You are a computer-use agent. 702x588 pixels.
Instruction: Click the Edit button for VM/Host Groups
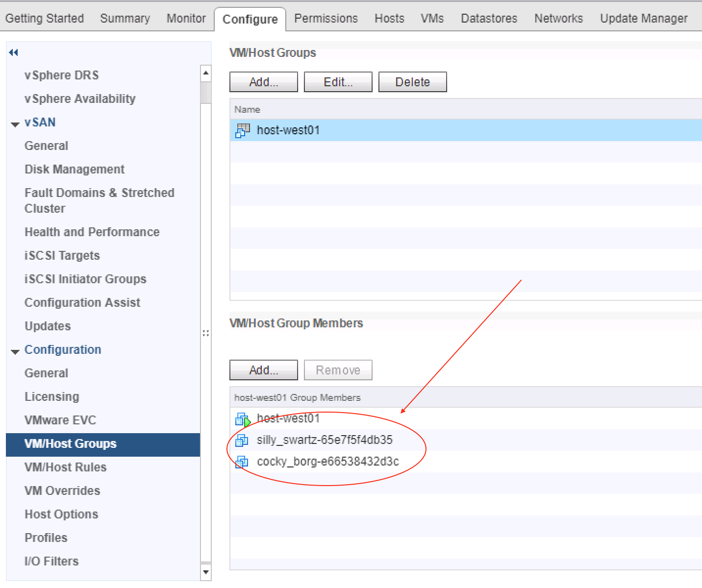tap(338, 82)
